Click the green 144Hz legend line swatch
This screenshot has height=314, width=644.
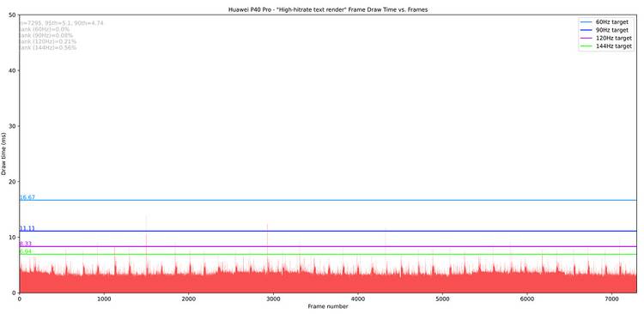pyautogui.click(x=586, y=46)
